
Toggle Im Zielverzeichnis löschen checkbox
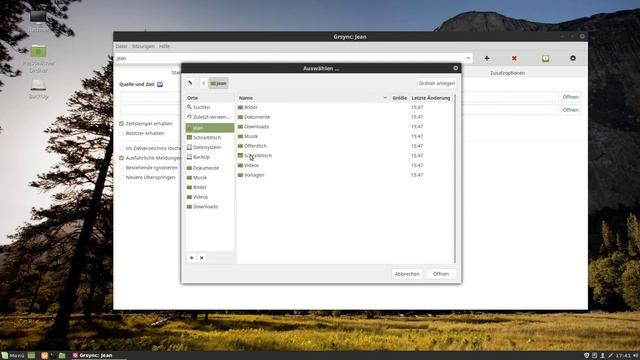[121, 148]
